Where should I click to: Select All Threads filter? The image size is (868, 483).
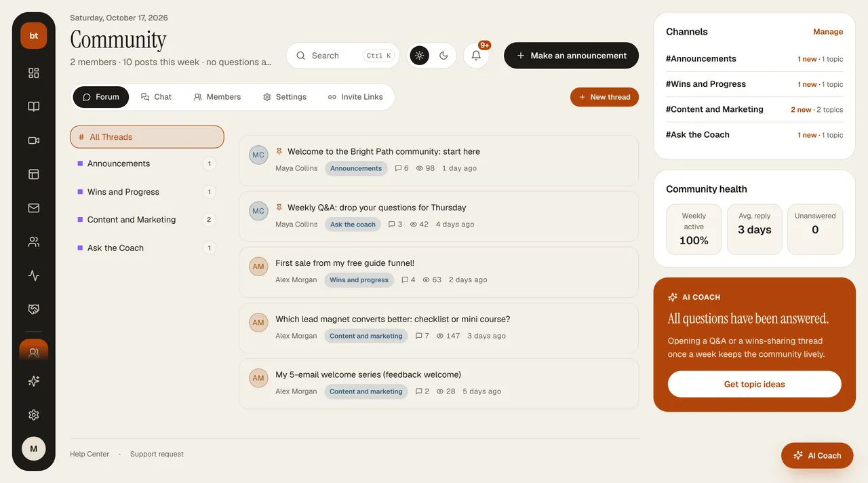147,137
